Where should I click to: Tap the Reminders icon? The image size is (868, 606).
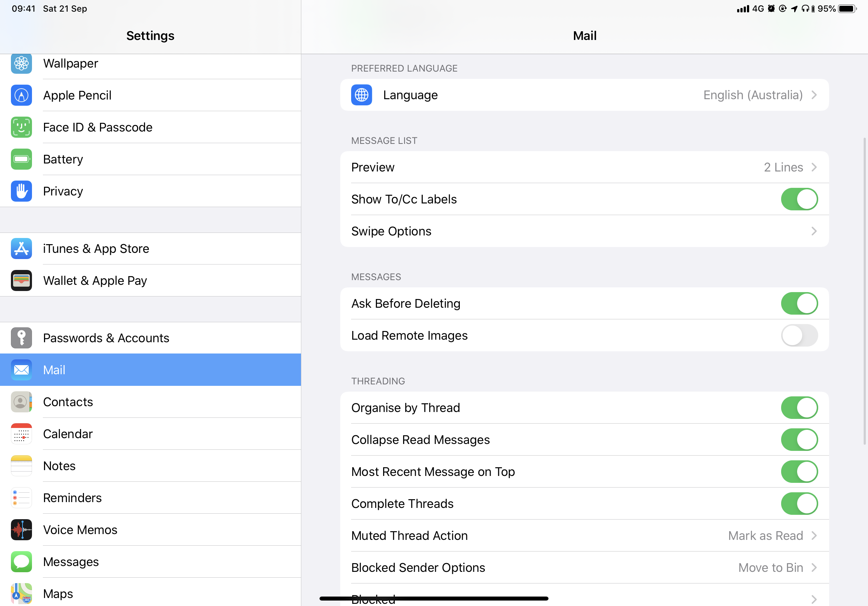[21, 498]
